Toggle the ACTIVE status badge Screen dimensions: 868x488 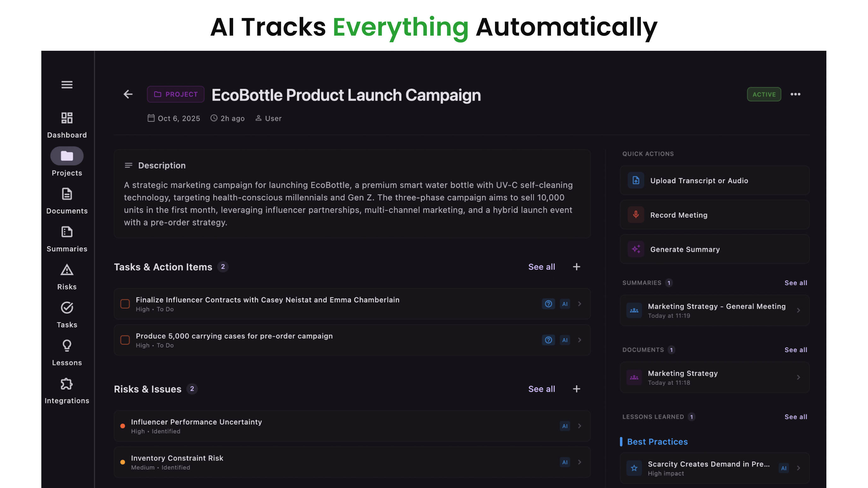764,94
